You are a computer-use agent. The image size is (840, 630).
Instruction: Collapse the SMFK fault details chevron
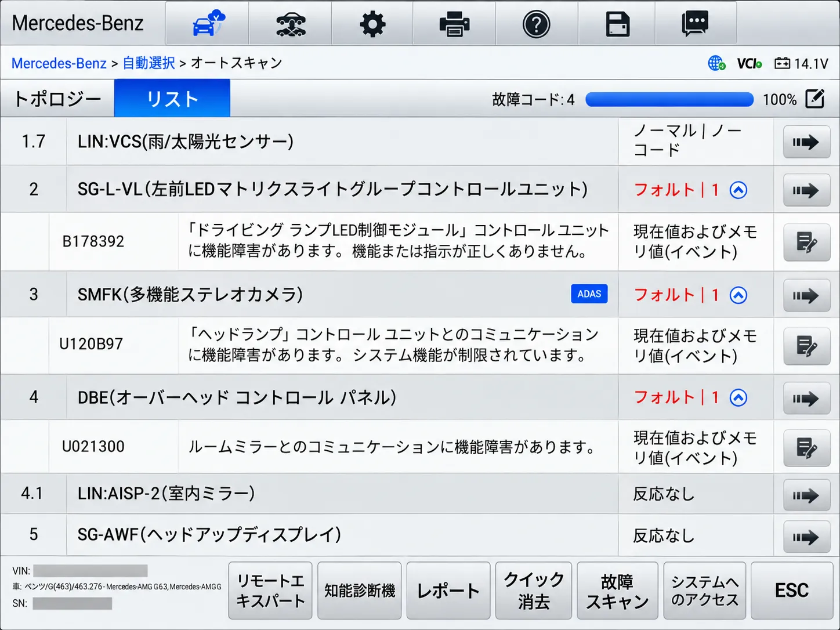coord(738,295)
